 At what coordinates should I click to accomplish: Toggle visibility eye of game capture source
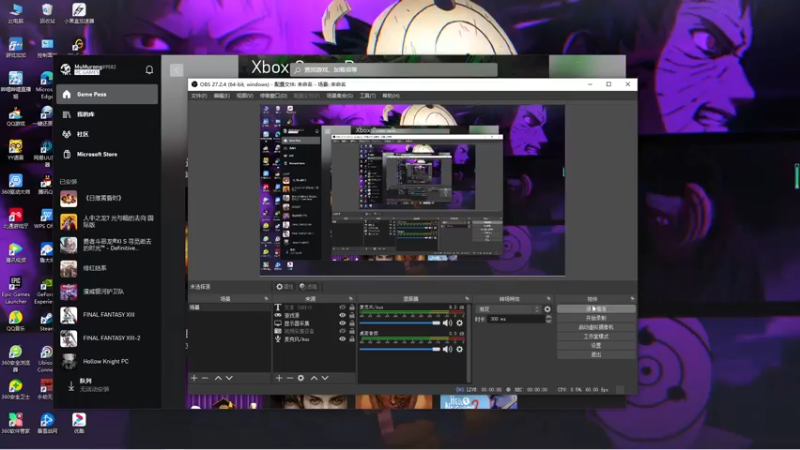pyautogui.click(x=342, y=315)
